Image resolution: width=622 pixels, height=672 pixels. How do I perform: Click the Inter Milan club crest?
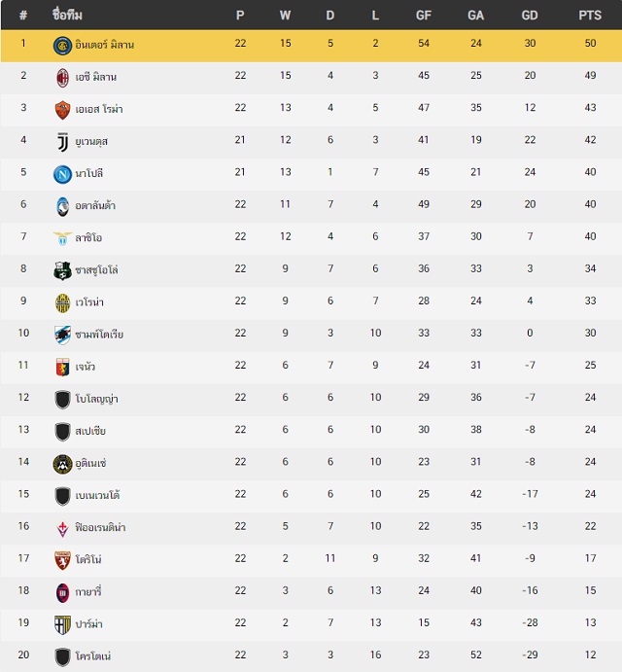pyautogui.click(x=62, y=46)
